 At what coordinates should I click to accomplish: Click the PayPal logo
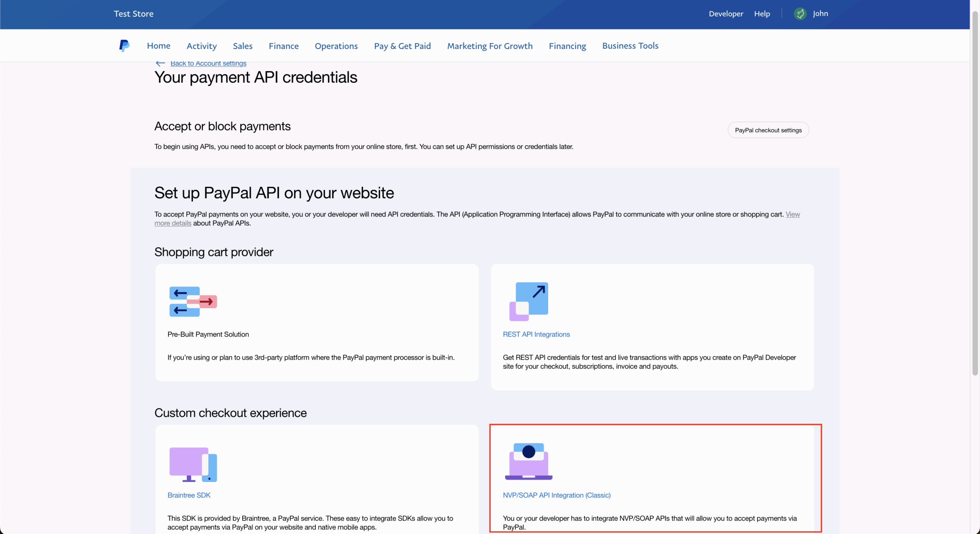124,45
